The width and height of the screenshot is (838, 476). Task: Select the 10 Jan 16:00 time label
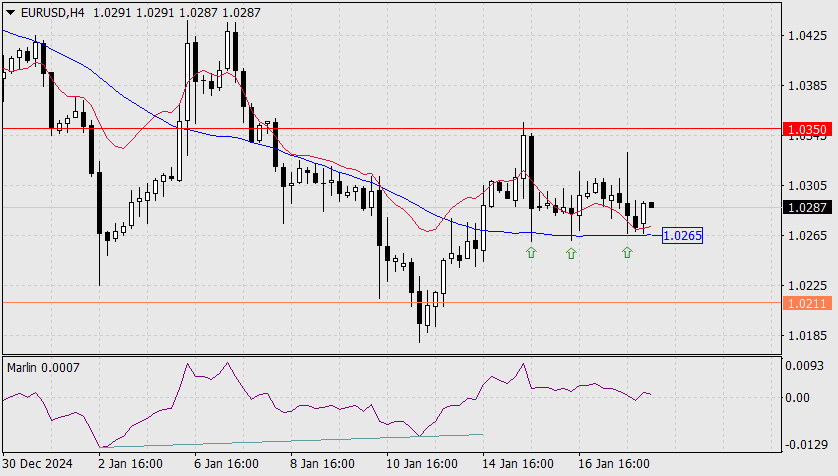click(422, 463)
